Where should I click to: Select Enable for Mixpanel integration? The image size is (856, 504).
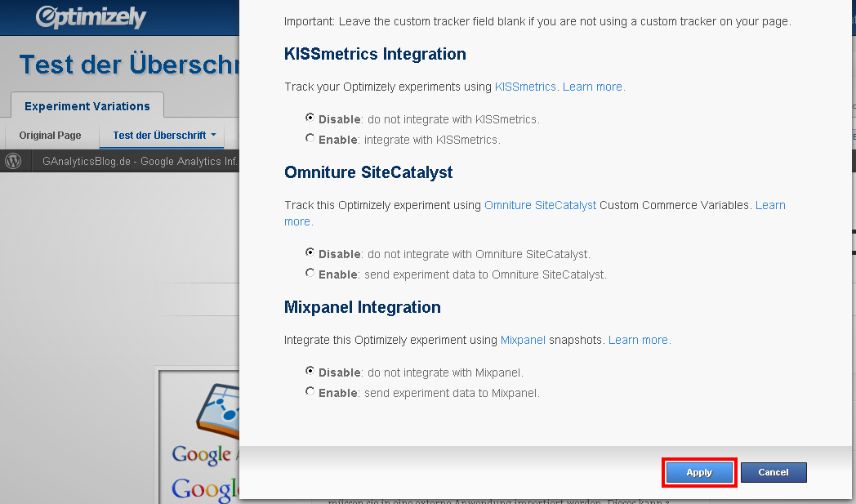click(310, 391)
